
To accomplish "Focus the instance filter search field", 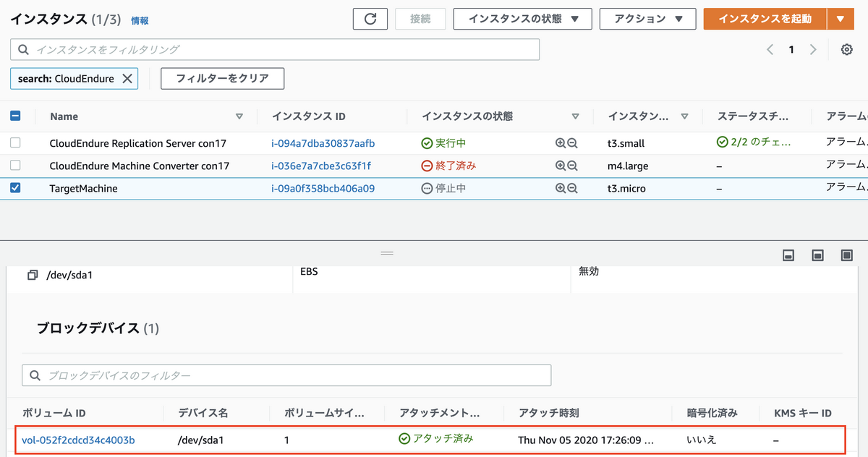I will tap(275, 49).
